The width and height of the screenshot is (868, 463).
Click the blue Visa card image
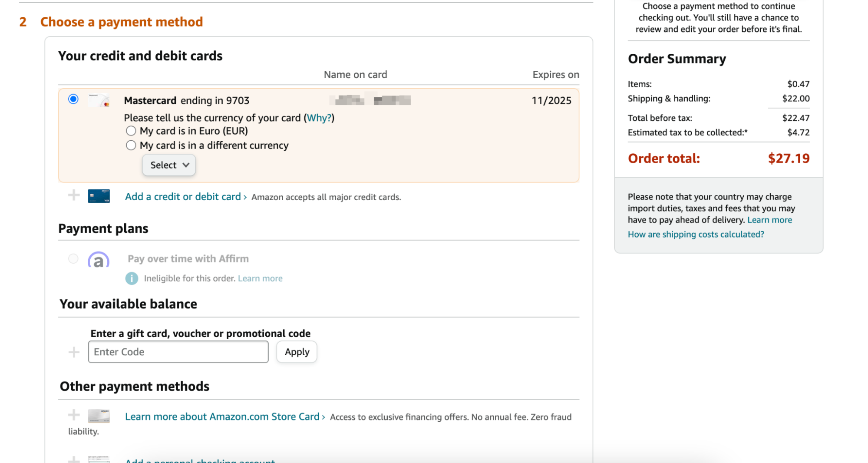99,196
